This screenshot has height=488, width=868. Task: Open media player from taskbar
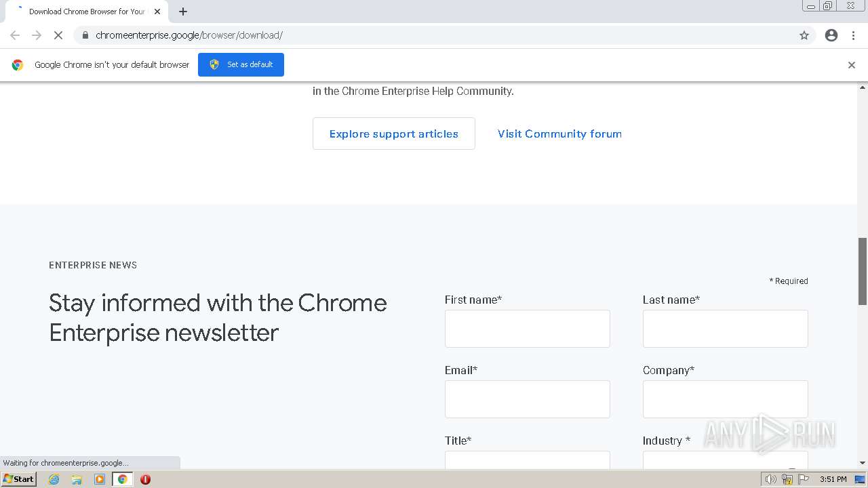(100, 479)
